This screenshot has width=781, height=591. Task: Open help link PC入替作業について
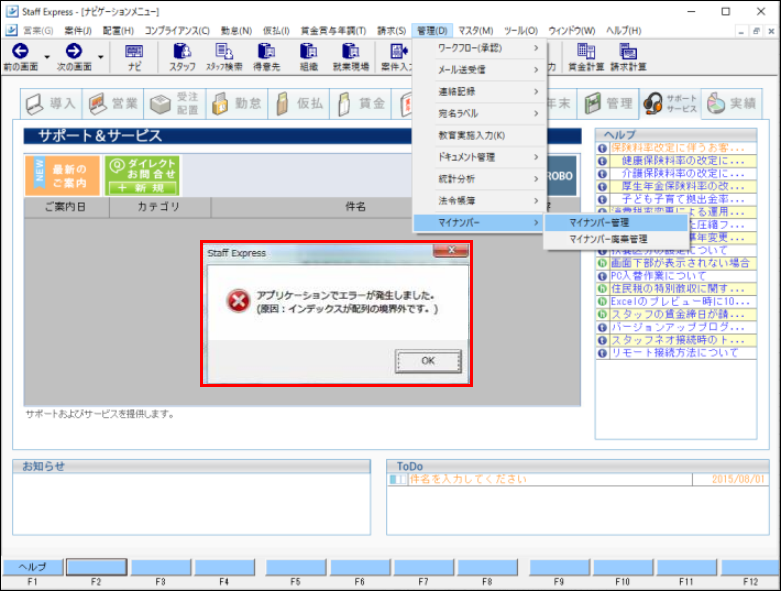(x=658, y=276)
